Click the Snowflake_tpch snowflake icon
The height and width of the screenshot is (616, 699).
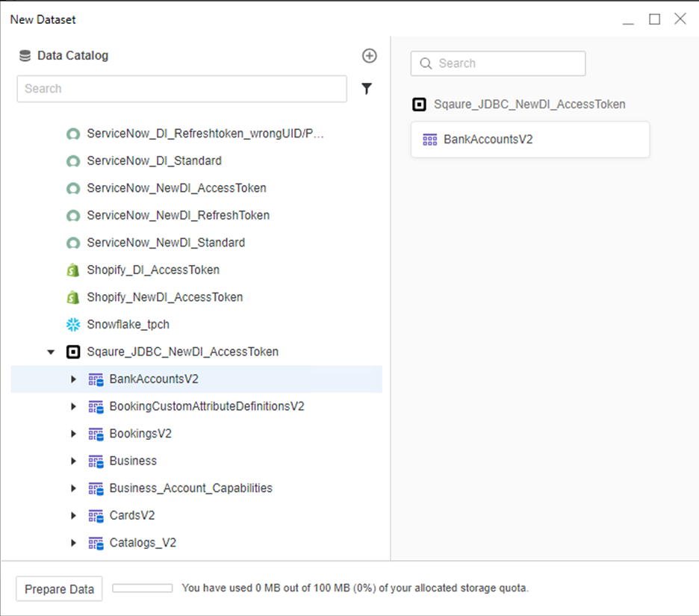click(72, 325)
